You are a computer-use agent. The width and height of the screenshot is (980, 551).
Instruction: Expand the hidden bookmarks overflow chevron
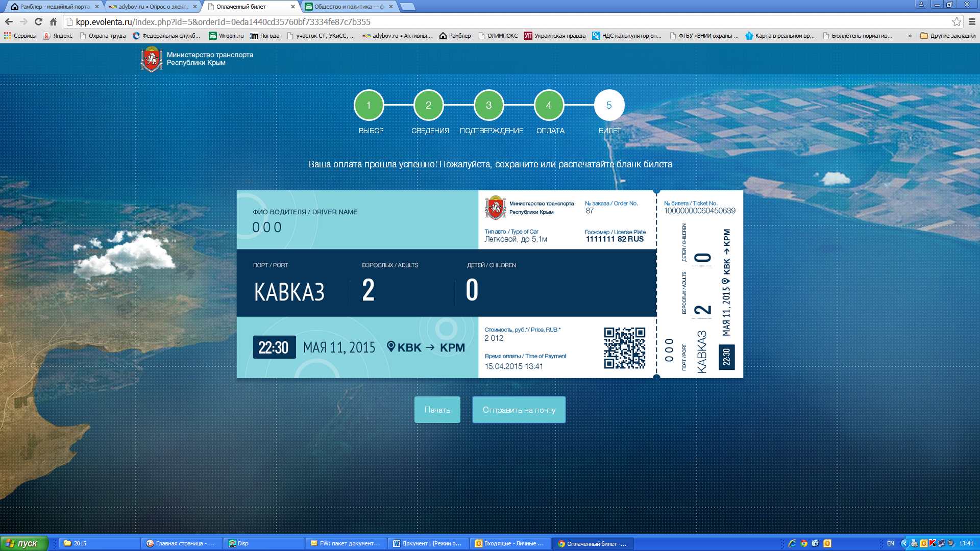pyautogui.click(x=910, y=36)
